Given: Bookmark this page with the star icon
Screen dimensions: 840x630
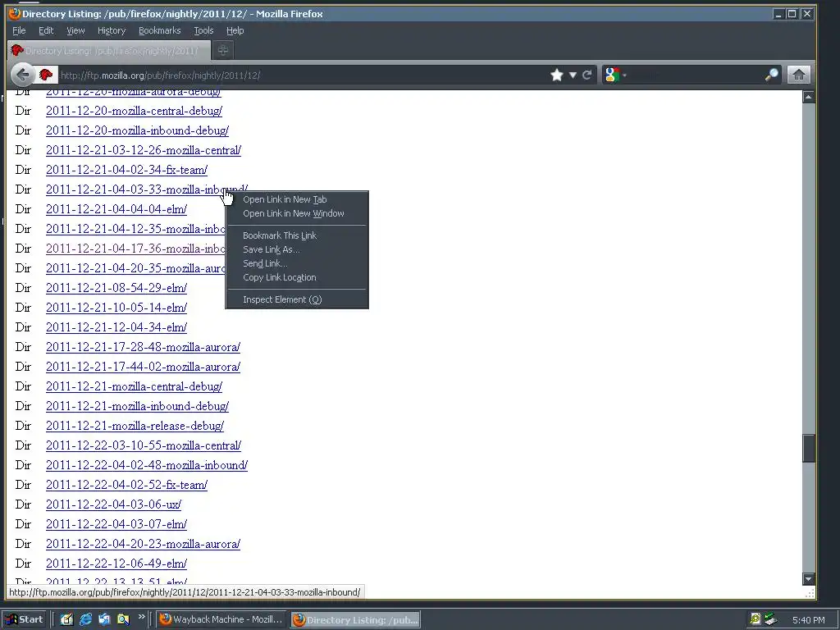Looking at the screenshot, I should click(557, 75).
